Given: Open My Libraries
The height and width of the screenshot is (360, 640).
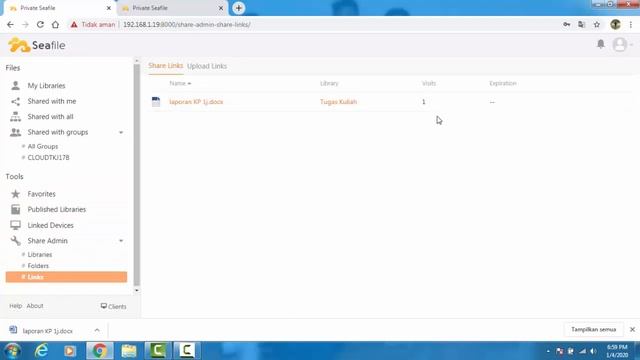Looking at the screenshot, I should pyautogui.click(x=47, y=85).
